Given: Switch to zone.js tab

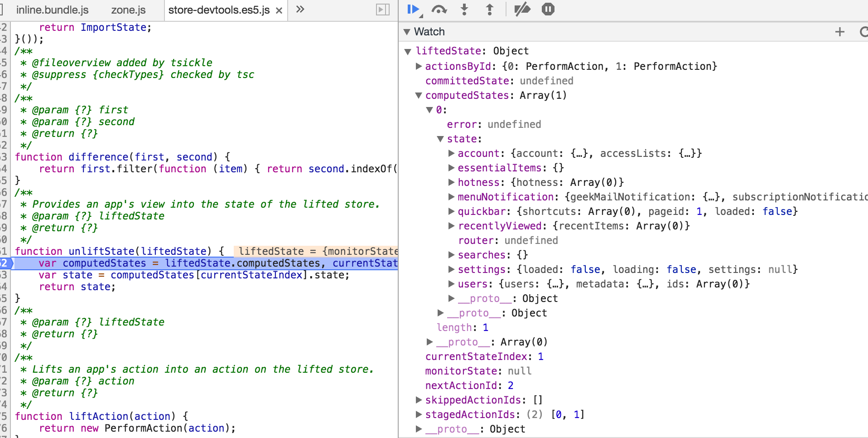Looking at the screenshot, I should tap(129, 10).
